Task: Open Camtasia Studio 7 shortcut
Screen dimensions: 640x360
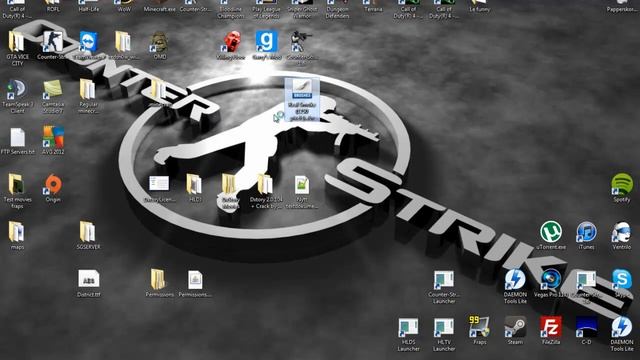Action: point(53,89)
